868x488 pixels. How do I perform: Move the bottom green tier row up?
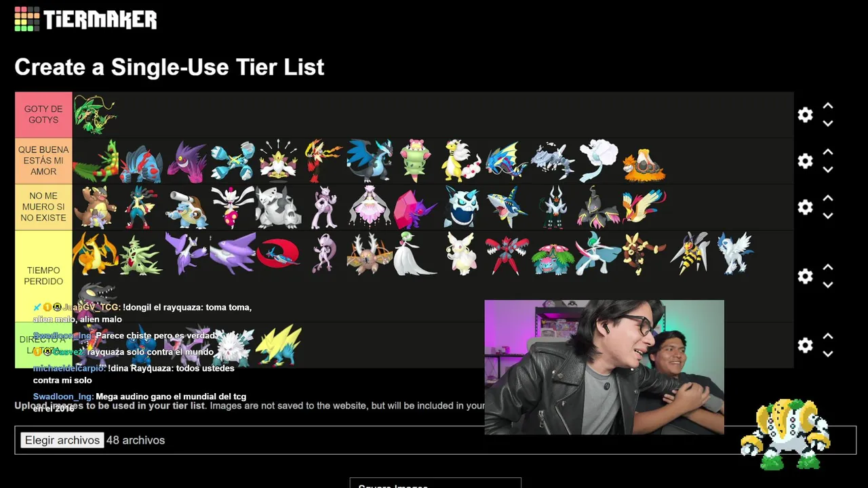point(828,337)
